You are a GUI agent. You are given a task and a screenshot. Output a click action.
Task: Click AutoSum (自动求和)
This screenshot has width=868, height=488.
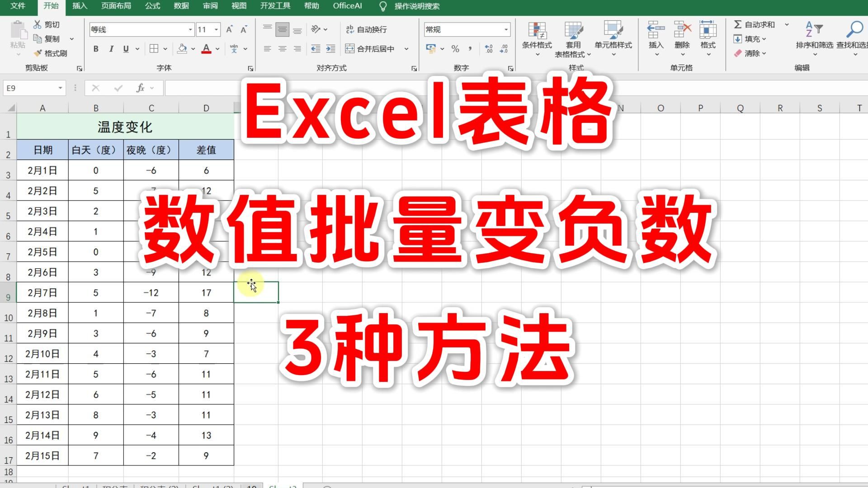click(x=754, y=24)
